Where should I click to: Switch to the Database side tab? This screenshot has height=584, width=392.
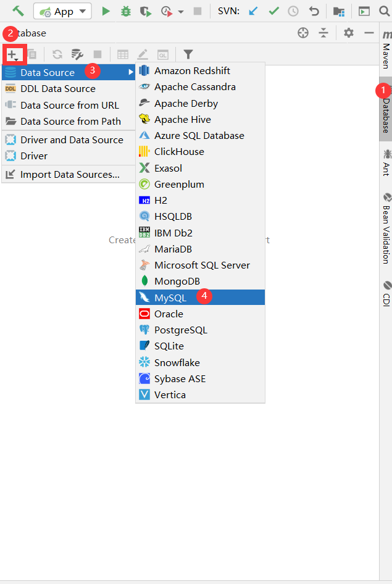click(386, 109)
